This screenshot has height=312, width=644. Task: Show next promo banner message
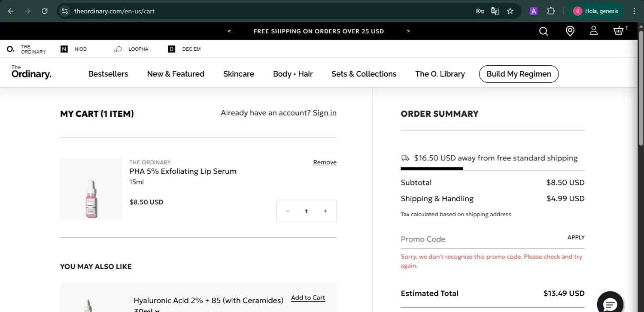point(408,31)
